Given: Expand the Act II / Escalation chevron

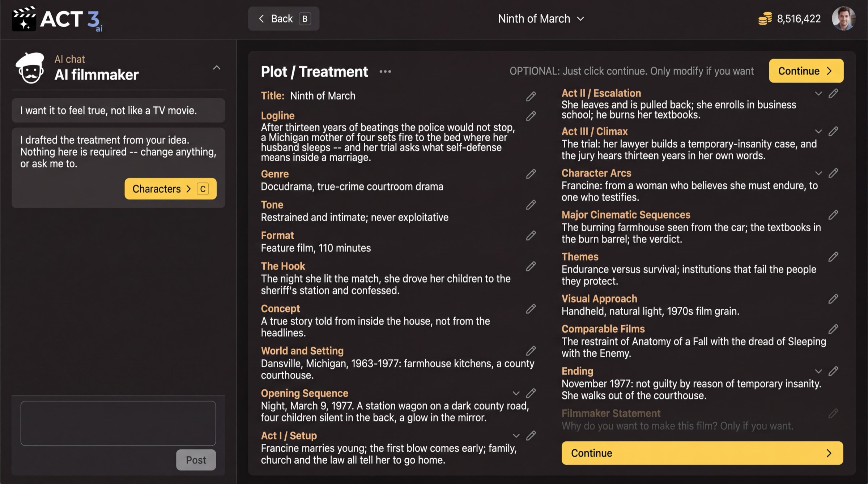Looking at the screenshot, I should [x=818, y=94].
